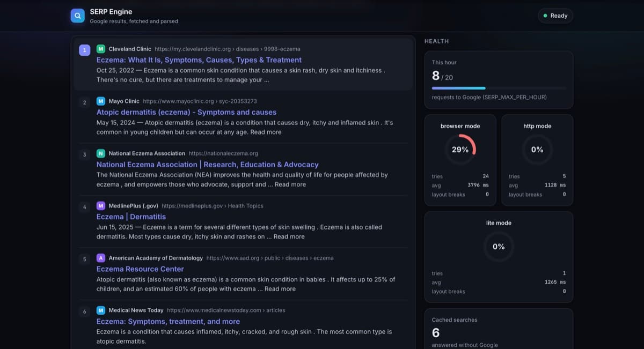
Task: Select result rank badge number 1
Action: coord(85,50)
